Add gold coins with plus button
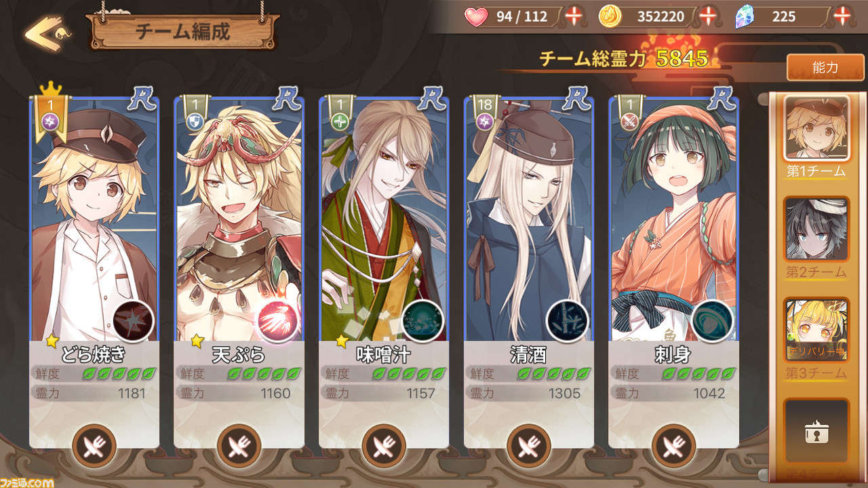868x488 pixels. 707,16
